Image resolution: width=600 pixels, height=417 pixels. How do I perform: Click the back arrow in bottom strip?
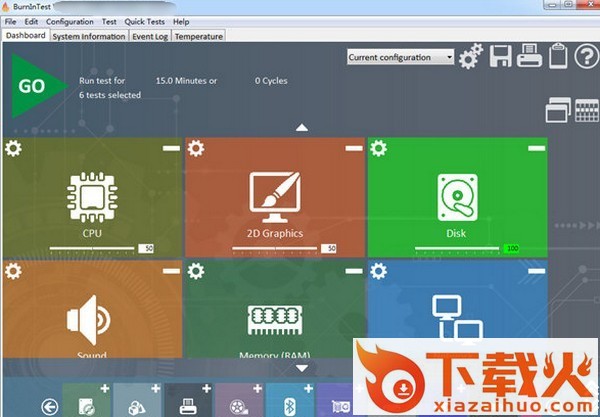50,407
